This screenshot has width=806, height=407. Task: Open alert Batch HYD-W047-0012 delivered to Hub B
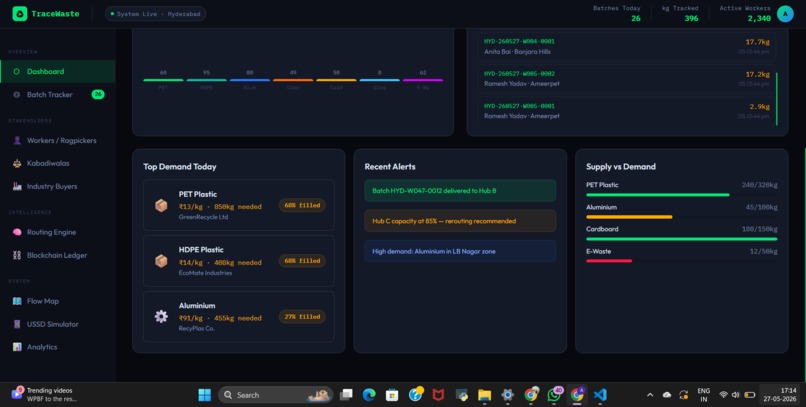[460, 191]
